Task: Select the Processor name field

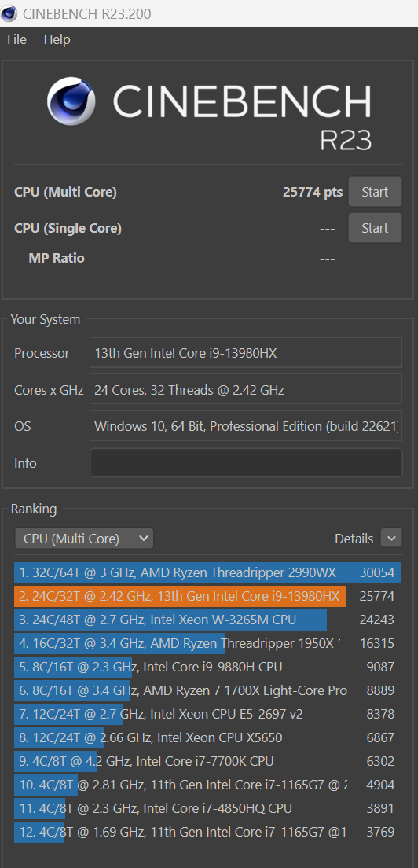Action: click(246, 352)
